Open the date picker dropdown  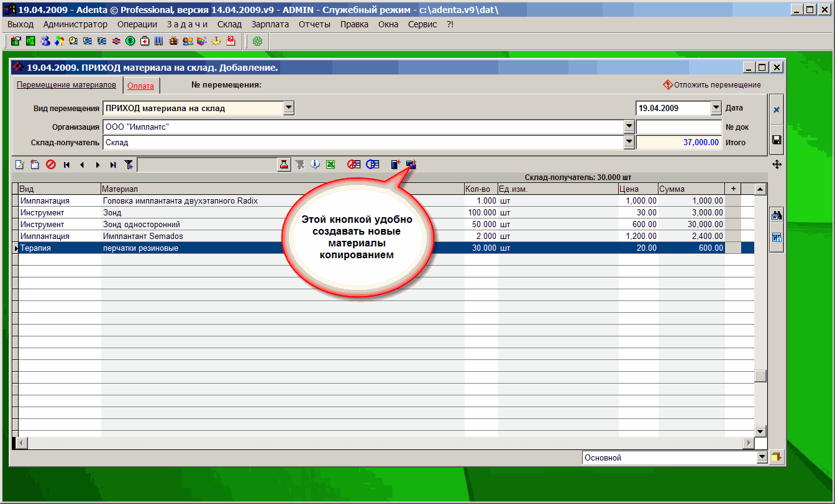715,108
